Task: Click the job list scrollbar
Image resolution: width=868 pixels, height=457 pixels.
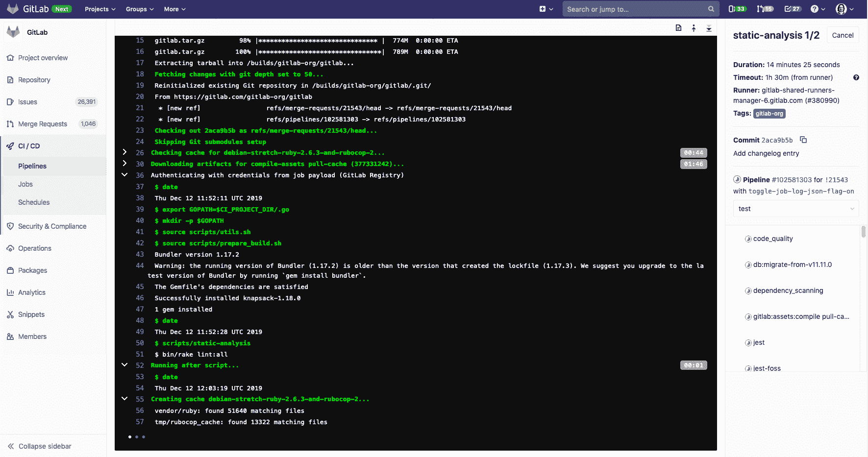Action: pos(863,232)
